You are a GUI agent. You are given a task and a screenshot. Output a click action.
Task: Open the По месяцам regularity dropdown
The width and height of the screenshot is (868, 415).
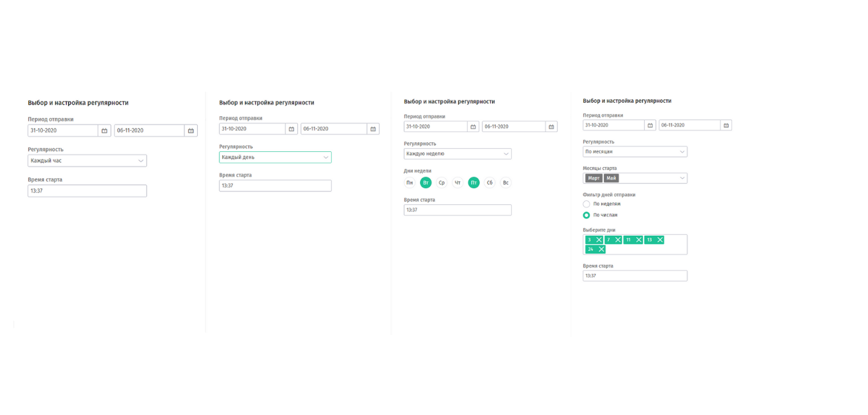click(x=635, y=152)
